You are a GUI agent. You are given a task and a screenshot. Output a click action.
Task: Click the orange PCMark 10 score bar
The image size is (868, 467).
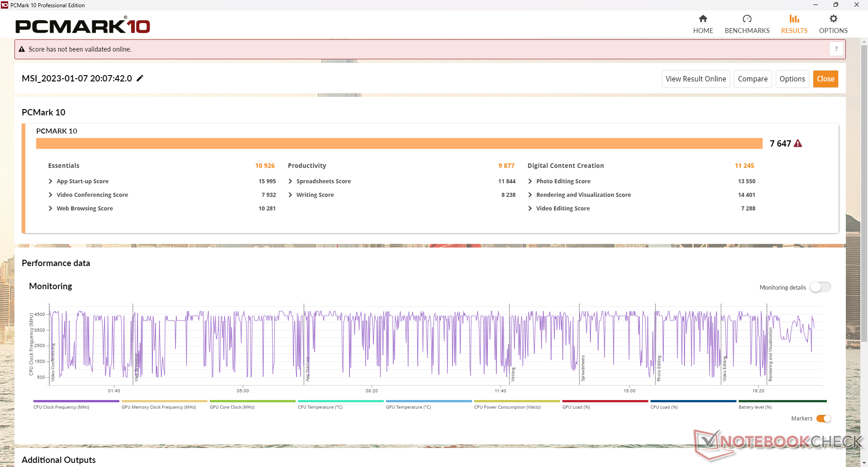(399, 143)
